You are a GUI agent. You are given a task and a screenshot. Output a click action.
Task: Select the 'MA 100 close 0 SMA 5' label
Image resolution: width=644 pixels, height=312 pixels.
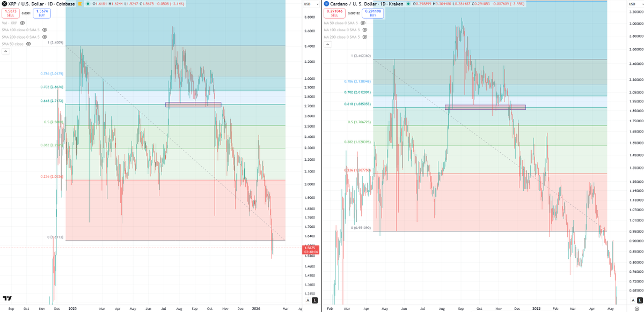click(x=342, y=30)
